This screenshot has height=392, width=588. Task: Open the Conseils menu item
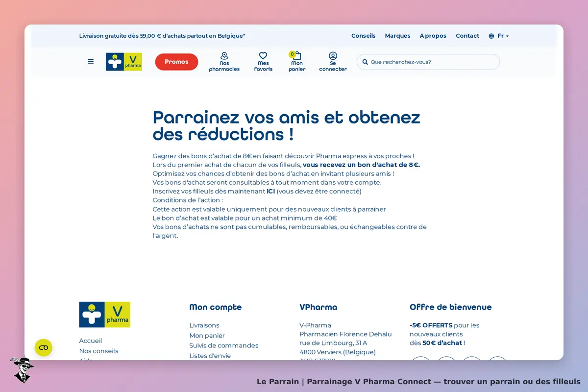point(364,36)
